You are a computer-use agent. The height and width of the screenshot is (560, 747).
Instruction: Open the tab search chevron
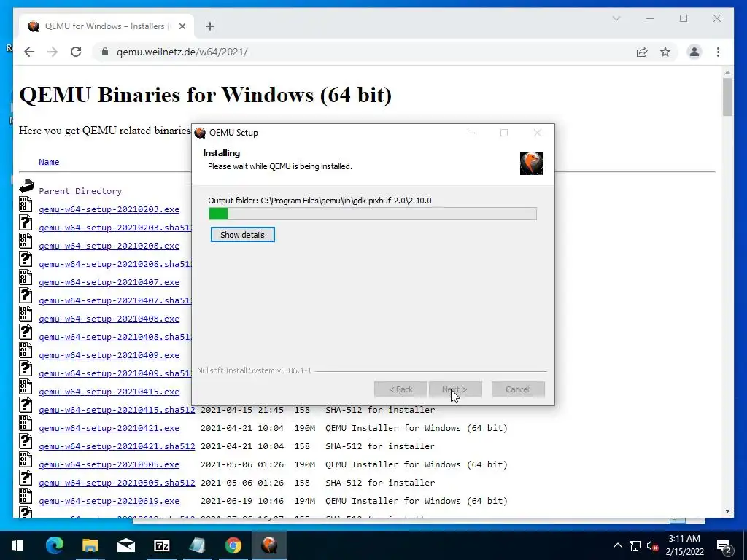616,18
